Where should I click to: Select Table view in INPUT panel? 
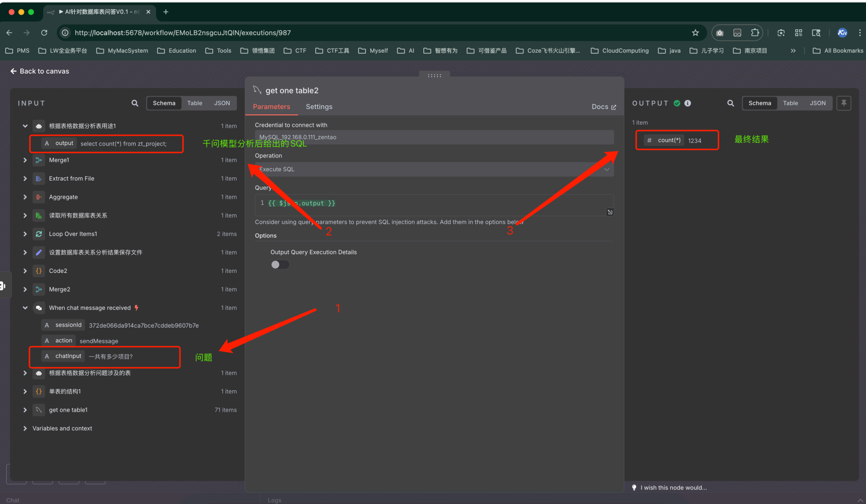(195, 103)
